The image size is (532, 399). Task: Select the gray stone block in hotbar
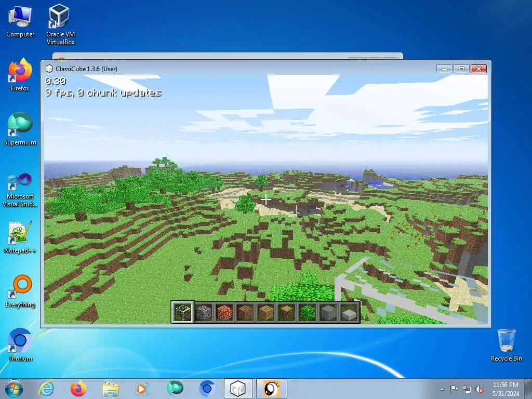pos(328,312)
